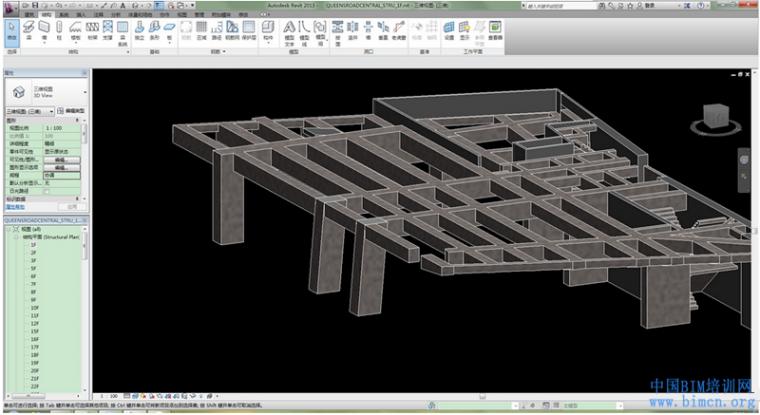Image resolution: width=760 pixels, height=415 pixels.
Task: Switch to the Structure ribbon tab
Action: coord(44,15)
